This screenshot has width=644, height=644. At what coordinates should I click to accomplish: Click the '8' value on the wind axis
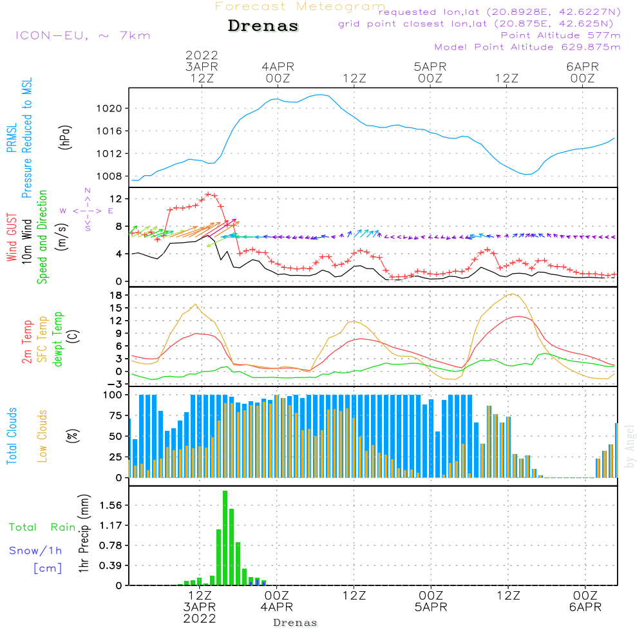coord(119,226)
